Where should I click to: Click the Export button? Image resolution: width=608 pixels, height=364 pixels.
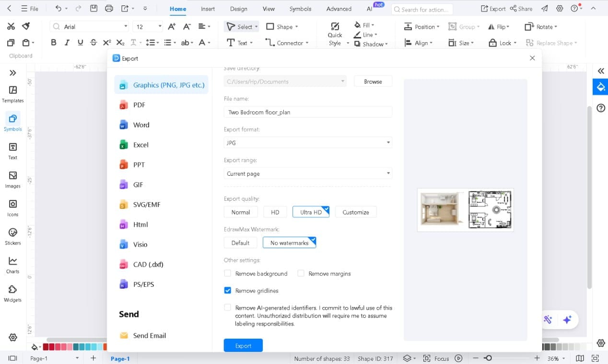tap(243, 345)
